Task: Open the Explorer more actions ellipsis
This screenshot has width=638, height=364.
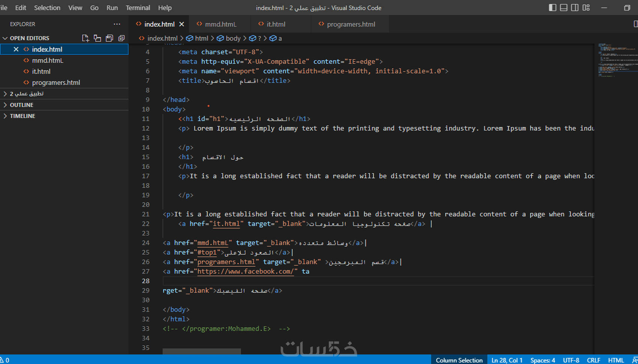Action: point(117,24)
